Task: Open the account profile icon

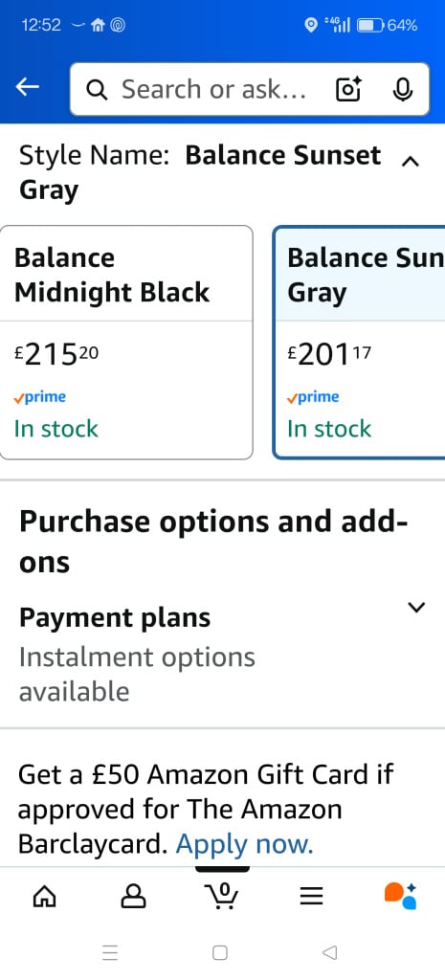Action: click(x=133, y=897)
